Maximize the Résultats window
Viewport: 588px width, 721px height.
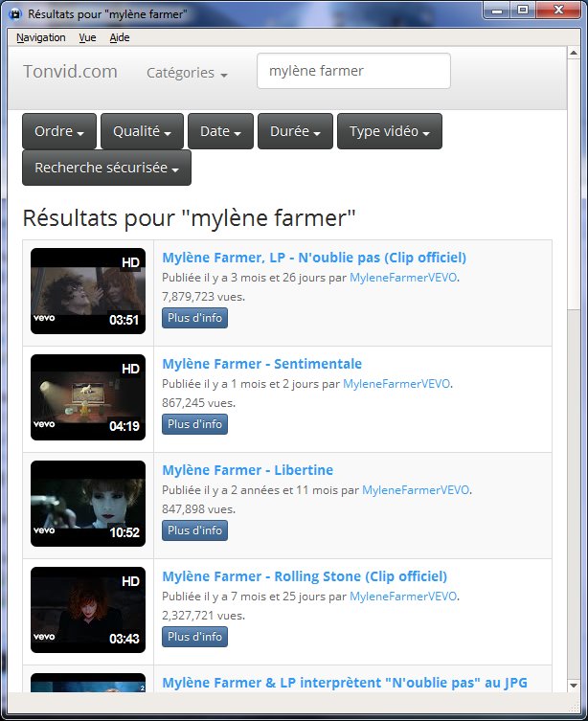click(522, 11)
